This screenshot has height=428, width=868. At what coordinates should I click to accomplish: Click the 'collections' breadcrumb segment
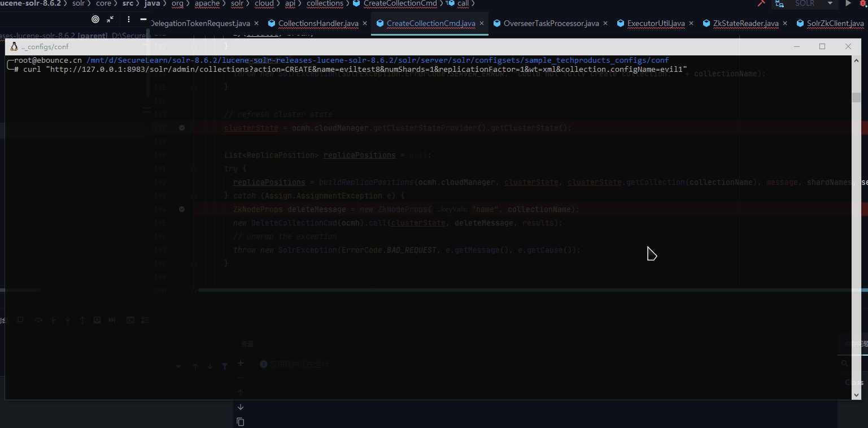point(325,3)
